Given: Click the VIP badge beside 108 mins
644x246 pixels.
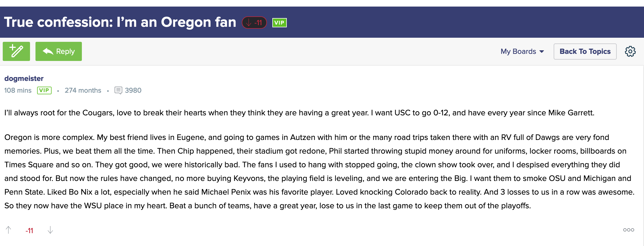Looking at the screenshot, I should pos(44,90).
